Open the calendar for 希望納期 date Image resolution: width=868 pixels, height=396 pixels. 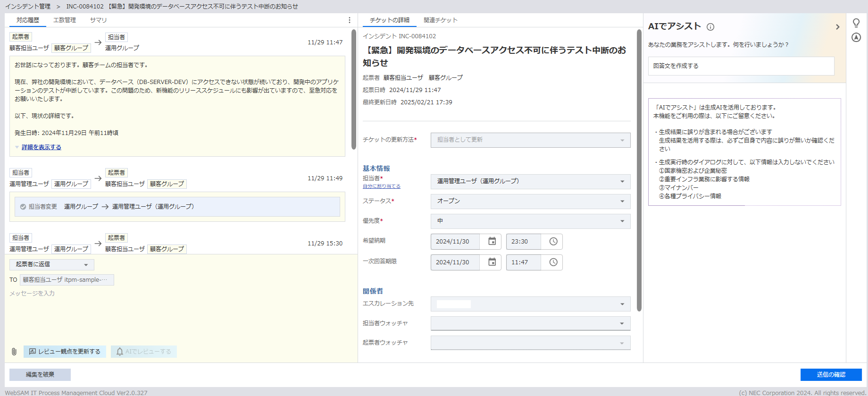click(492, 241)
